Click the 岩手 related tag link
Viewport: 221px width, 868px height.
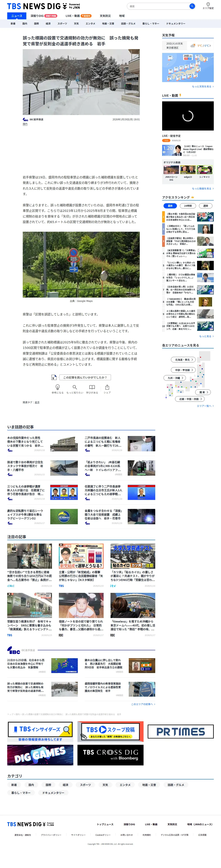[37, 402]
